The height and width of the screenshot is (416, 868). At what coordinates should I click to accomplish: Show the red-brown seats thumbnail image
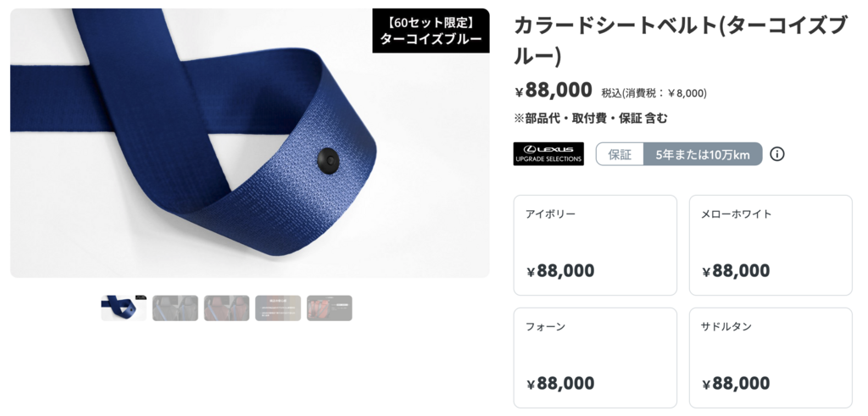tap(226, 308)
